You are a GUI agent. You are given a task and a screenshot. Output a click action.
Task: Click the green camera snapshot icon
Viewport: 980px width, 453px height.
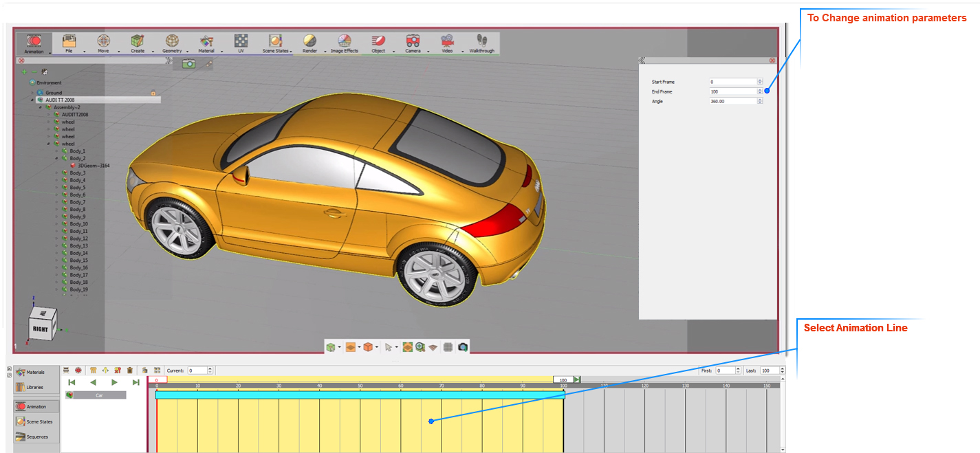pyautogui.click(x=188, y=63)
